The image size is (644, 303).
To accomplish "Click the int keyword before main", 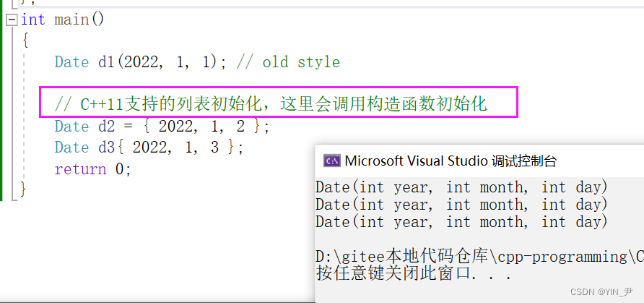I will pyautogui.click(x=32, y=20).
